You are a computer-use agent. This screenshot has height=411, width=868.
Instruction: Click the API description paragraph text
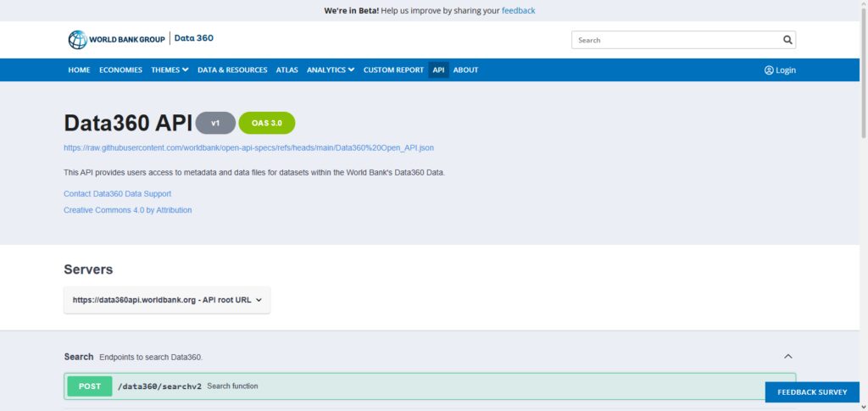click(x=254, y=173)
